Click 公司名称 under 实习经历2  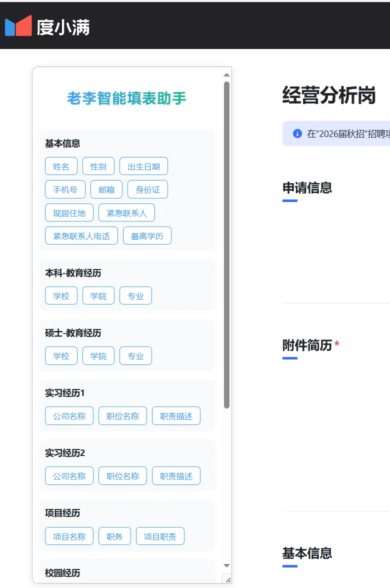pyautogui.click(x=69, y=476)
